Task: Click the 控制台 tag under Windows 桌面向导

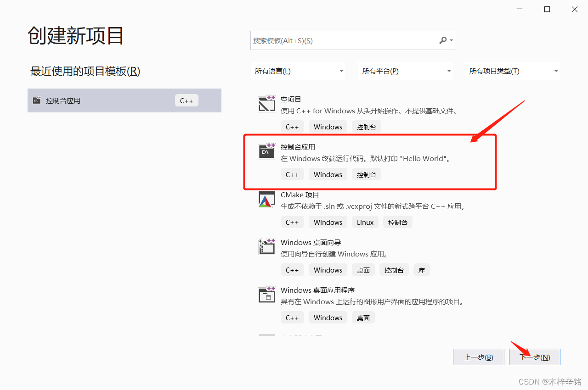Action: (394, 270)
